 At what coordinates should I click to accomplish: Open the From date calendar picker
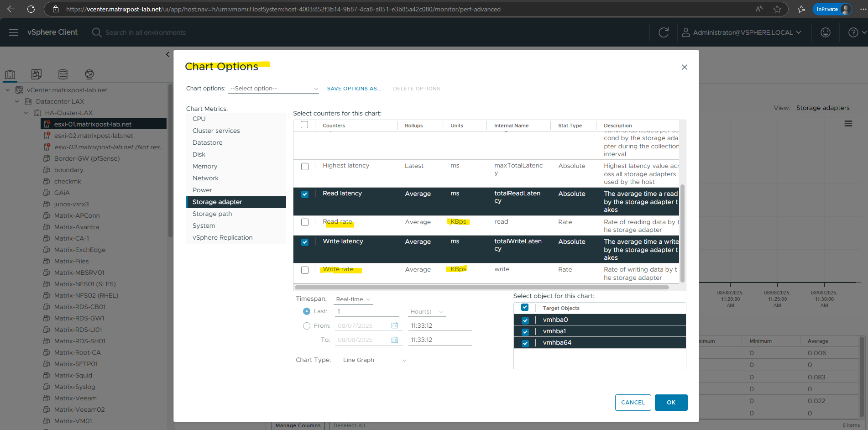395,325
